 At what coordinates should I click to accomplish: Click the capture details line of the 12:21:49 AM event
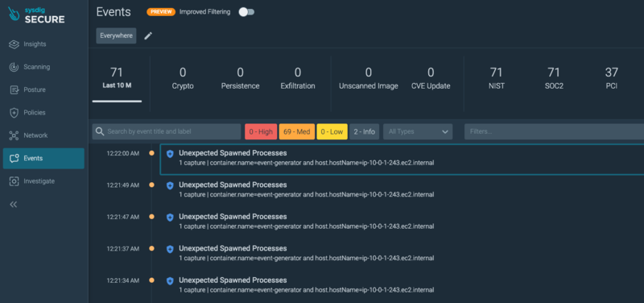(x=307, y=194)
